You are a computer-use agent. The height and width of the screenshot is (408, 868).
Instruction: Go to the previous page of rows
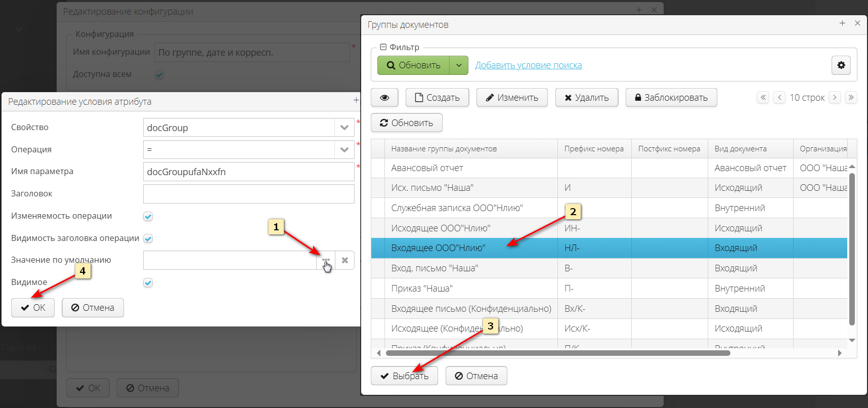coord(779,97)
